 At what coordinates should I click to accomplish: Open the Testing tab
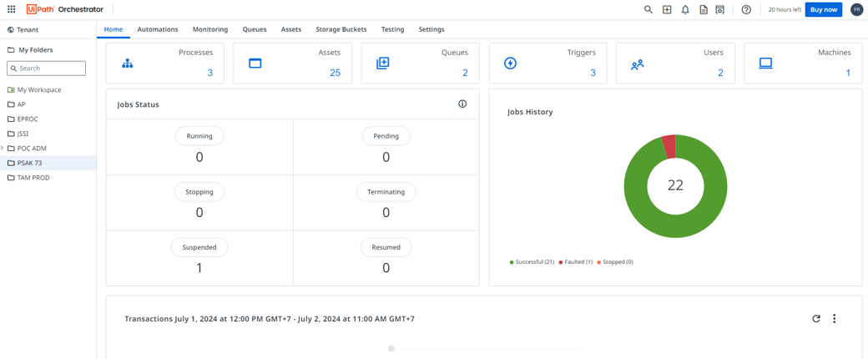(x=392, y=29)
